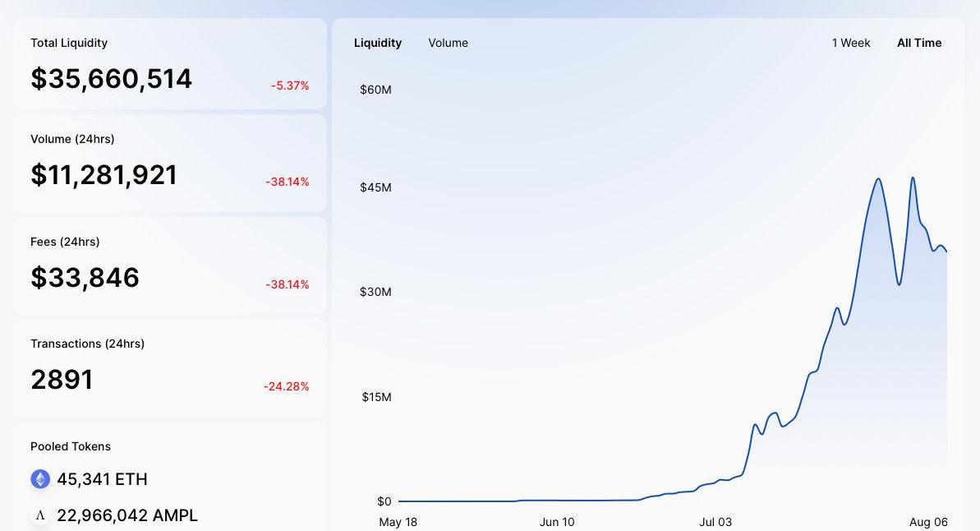Image resolution: width=980 pixels, height=531 pixels.
Task: Click the -24.28% transactions change indicator
Action: pyautogui.click(x=286, y=386)
